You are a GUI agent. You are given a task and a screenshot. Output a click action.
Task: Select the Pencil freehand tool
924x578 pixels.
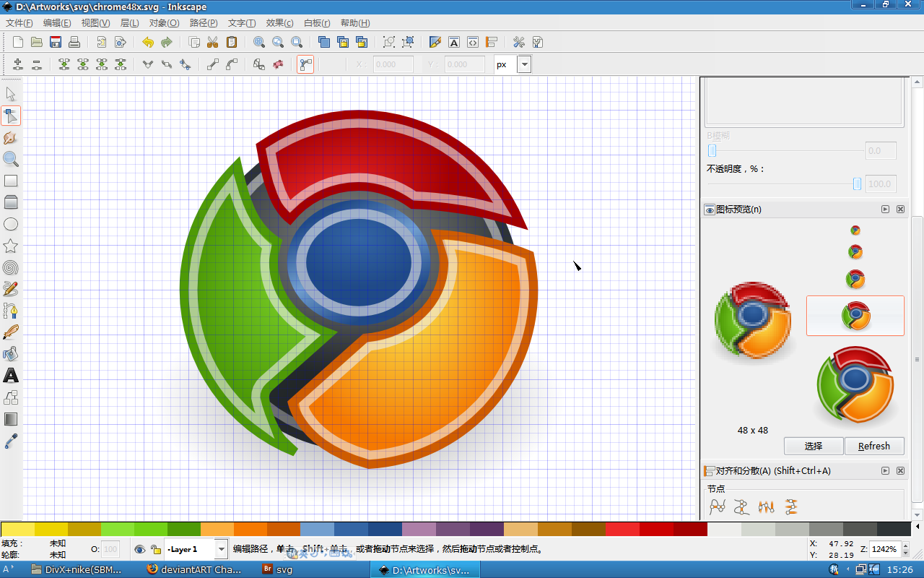click(11, 289)
